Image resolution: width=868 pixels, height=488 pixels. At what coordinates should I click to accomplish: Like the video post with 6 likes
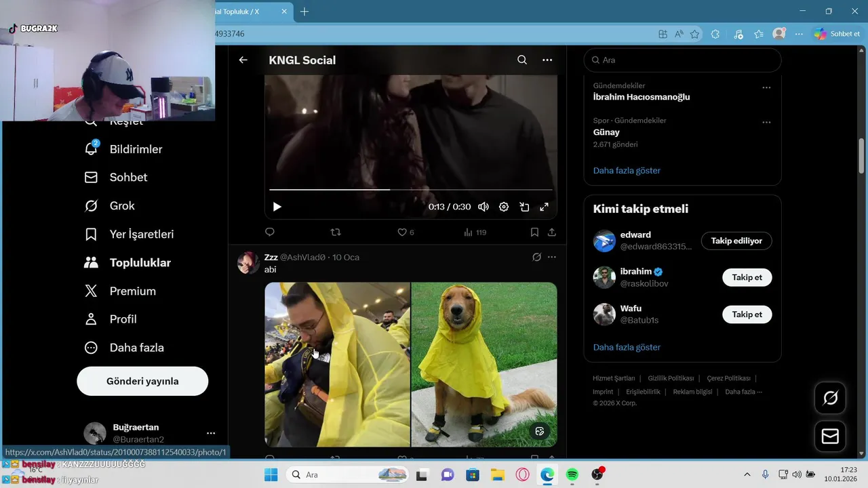coord(406,232)
